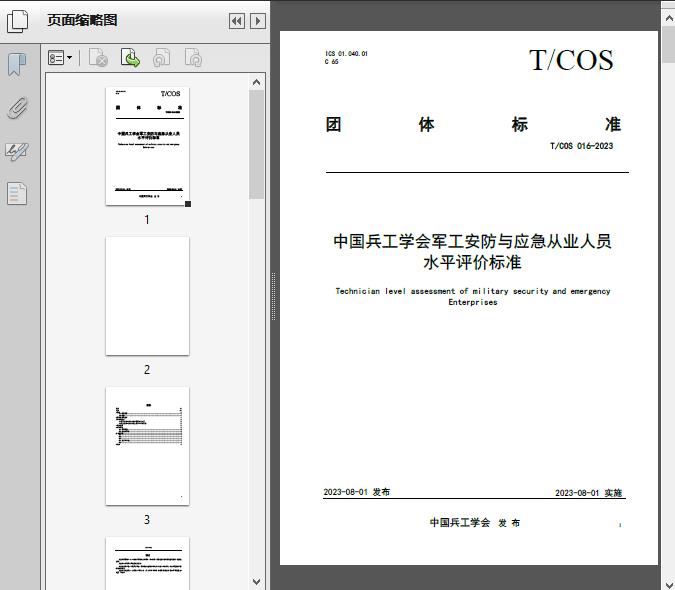Click the delete pages icon
Viewport: 675px width, 590px height.
[x=98, y=58]
